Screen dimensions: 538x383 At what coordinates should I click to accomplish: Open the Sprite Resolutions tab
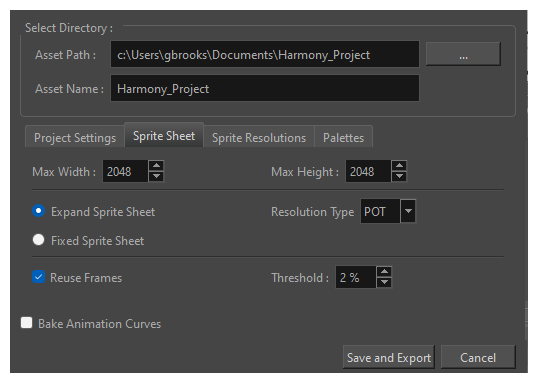click(259, 137)
